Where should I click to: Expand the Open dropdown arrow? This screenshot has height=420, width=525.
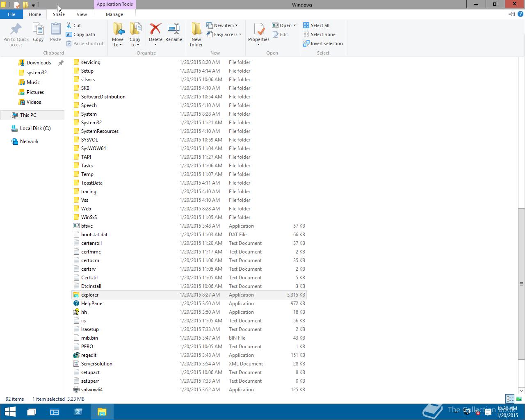(x=294, y=25)
